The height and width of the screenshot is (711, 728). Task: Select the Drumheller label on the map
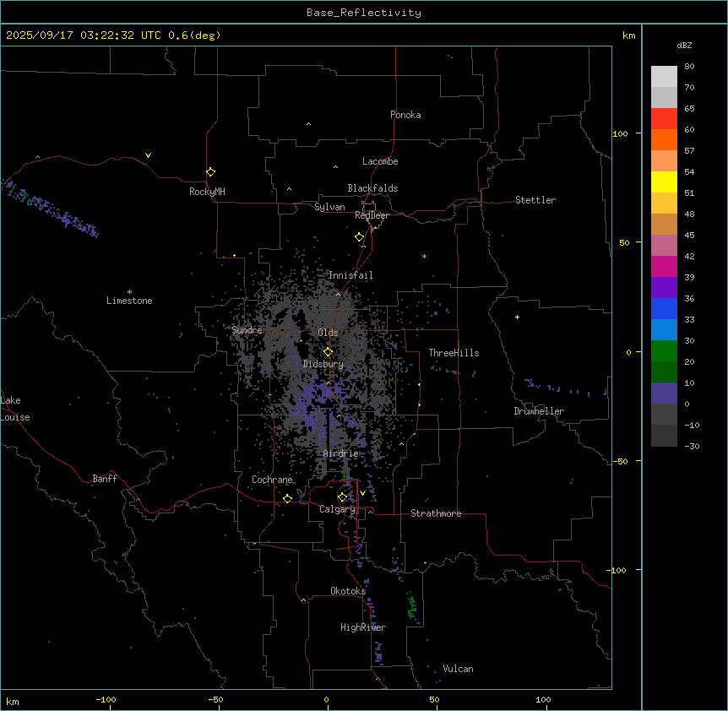(x=538, y=411)
